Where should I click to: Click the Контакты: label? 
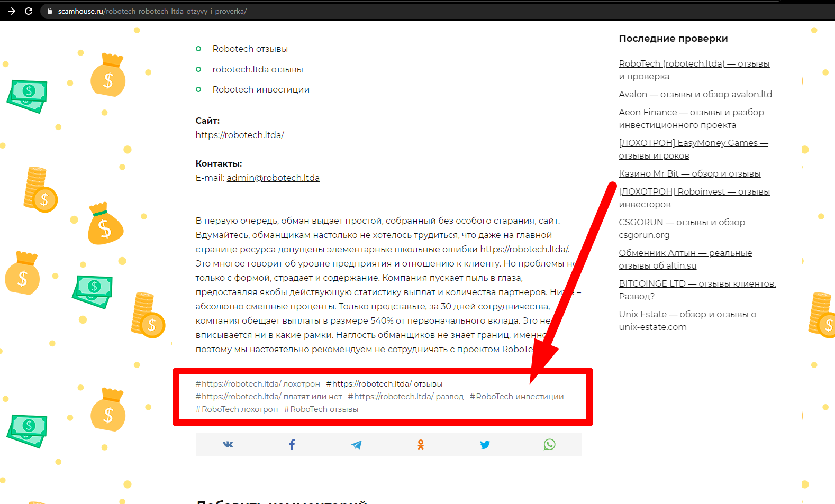pyautogui.click(x=219, y=163)
